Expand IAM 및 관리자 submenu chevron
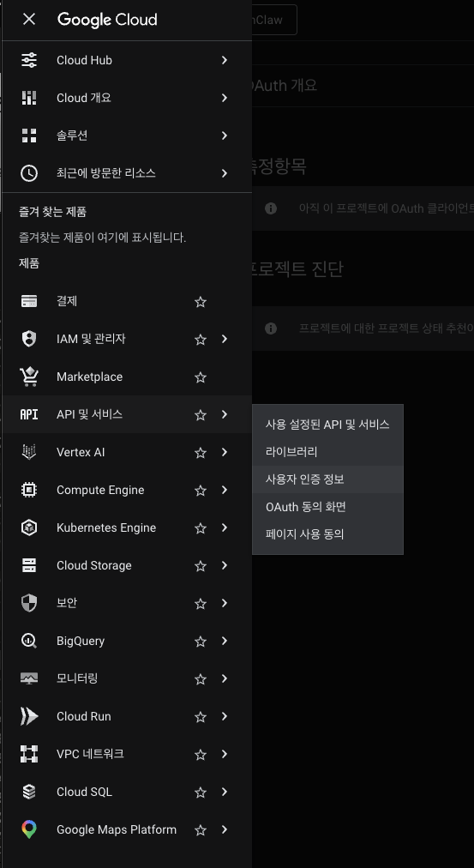The height and width of the screenshot is (868, 474). pos(224,339)
